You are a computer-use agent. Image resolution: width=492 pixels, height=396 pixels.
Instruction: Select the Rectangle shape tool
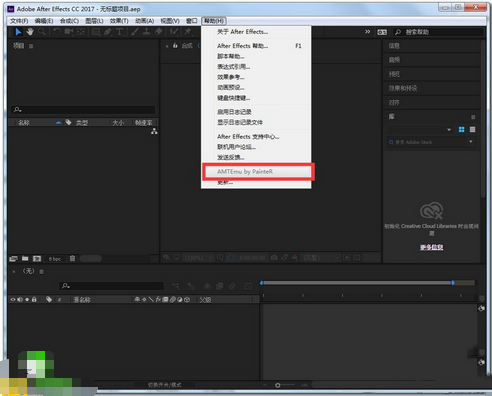[96, 32]
